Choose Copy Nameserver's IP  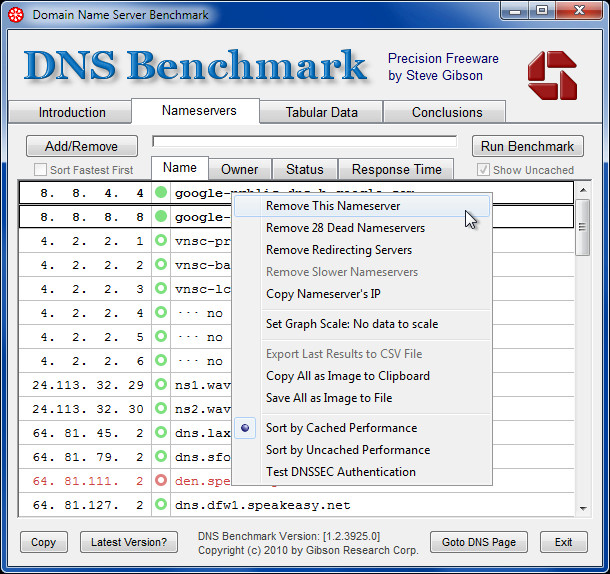pos(362,294)
